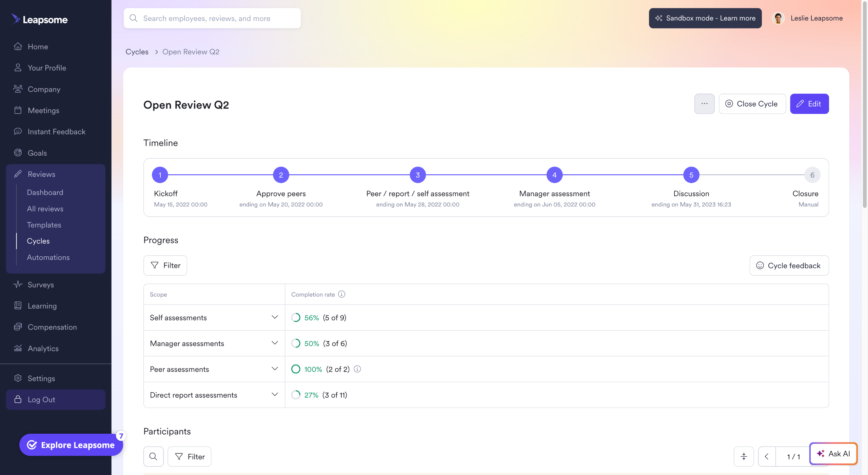Select timeline step 4 Manager assessment
Image resolution: width=868 pixels, height=475 pixels.
tap(554, 175)
